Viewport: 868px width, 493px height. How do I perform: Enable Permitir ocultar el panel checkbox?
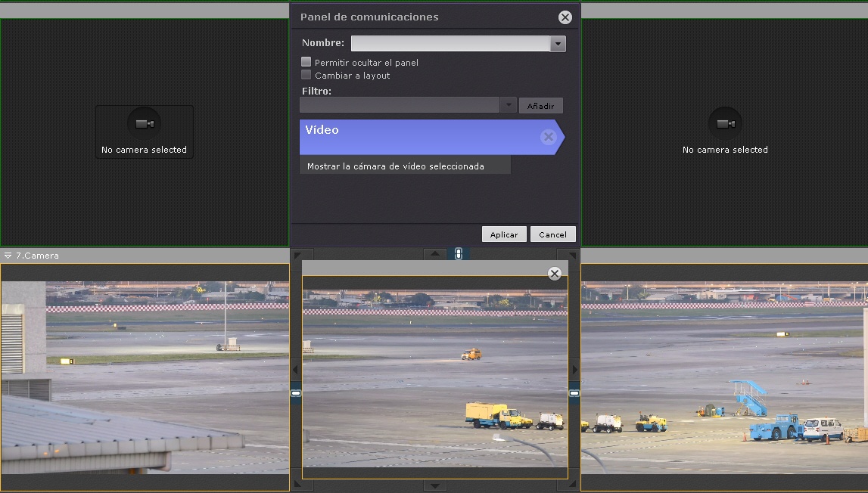click(x=306, y=62)
